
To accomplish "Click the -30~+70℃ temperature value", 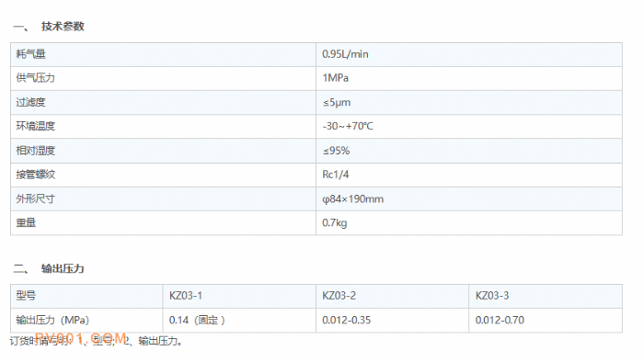I will [348, 126].
